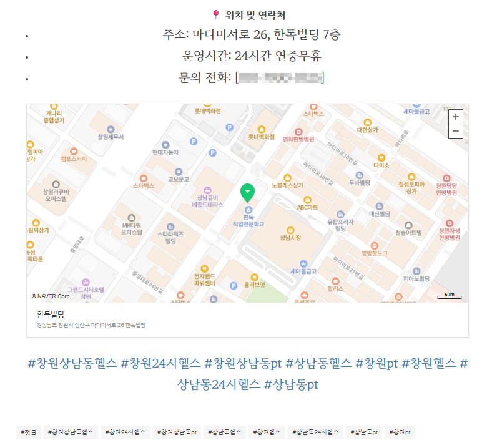Screen dimensions: 497x448
Task: Zoom out the map with minus button
Action: (455, 131)
